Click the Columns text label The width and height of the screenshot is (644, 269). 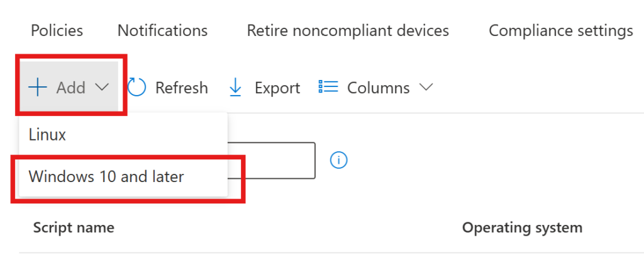pos(378,88)
